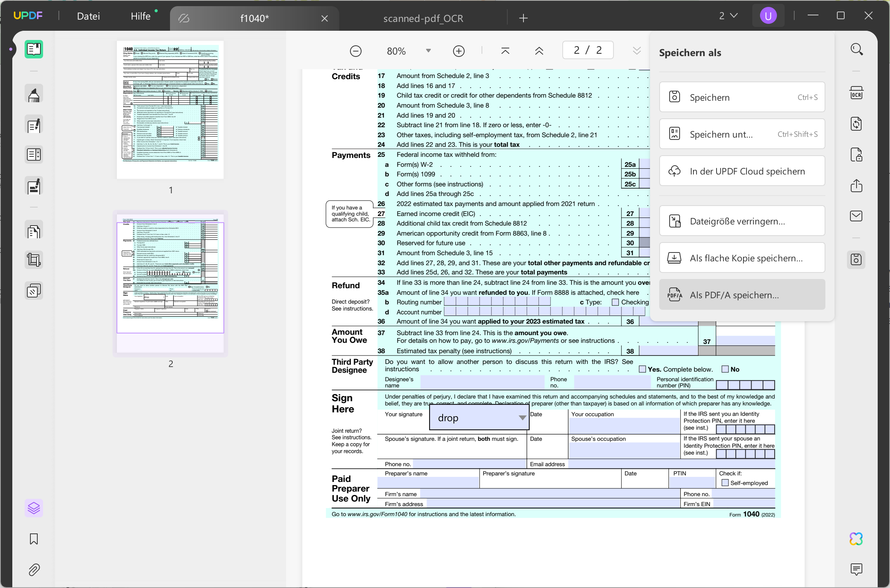Viewport: 890px width, 588px height.
Task: Expand the tab overflow dropdown showing 2
Action: tap(728, 15)
